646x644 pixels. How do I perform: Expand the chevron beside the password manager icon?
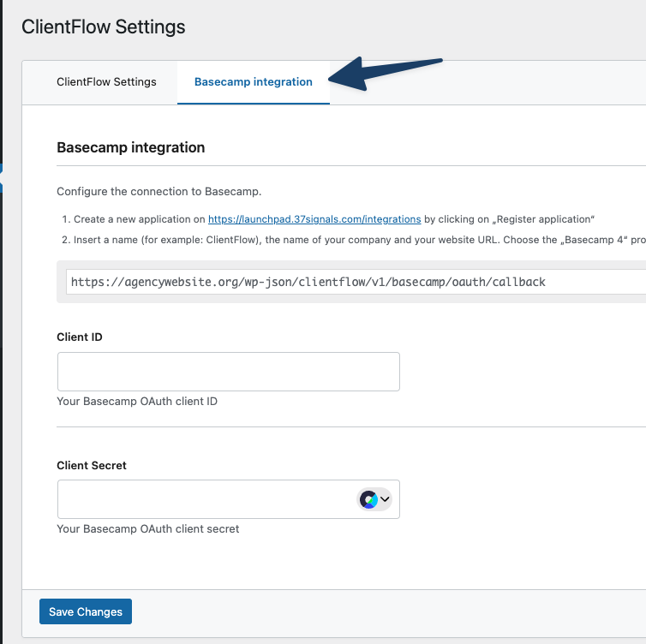pos(385,499)
